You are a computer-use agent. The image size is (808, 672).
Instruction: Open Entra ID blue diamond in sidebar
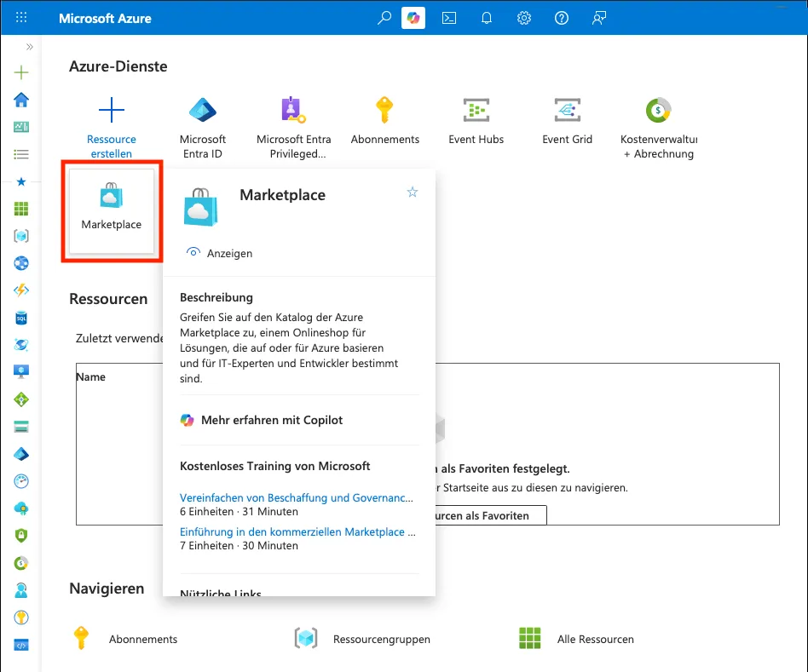pyautogui.click(x=21, y=454)
